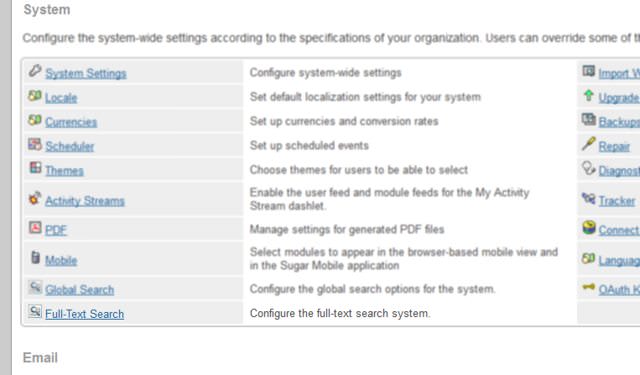Open the Scheduler link
This screenshot has height=375, width=640.
[70, 146]
